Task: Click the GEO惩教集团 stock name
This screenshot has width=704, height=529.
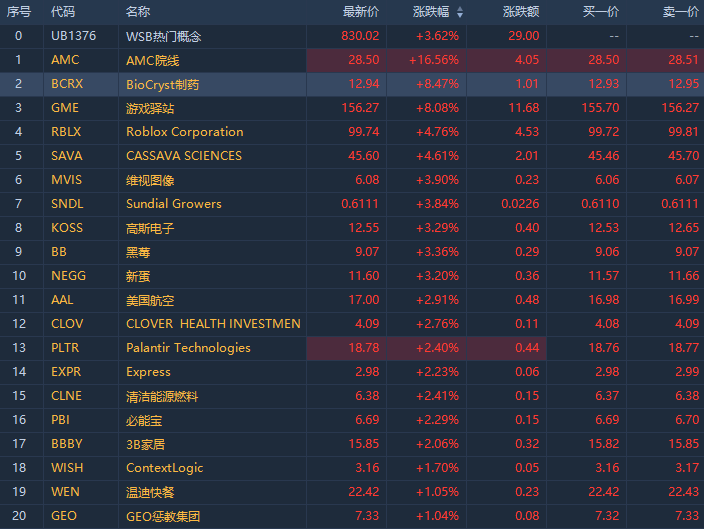Action: click(x=163, y=516)
